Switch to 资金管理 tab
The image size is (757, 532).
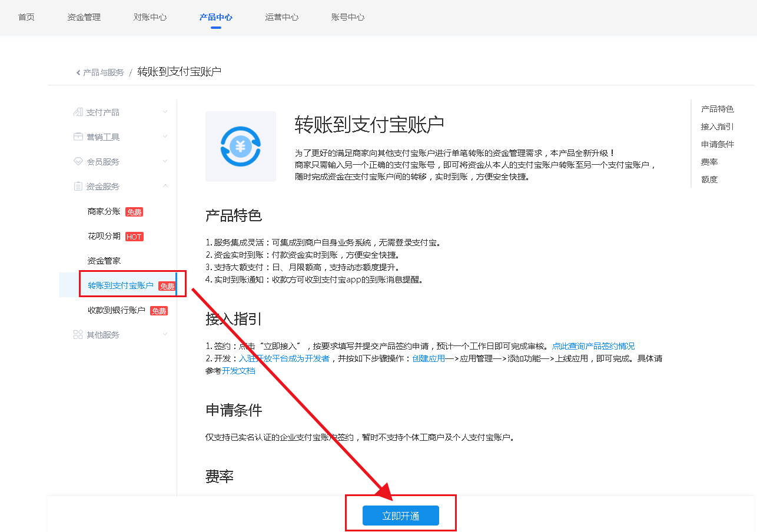[84, 17]
